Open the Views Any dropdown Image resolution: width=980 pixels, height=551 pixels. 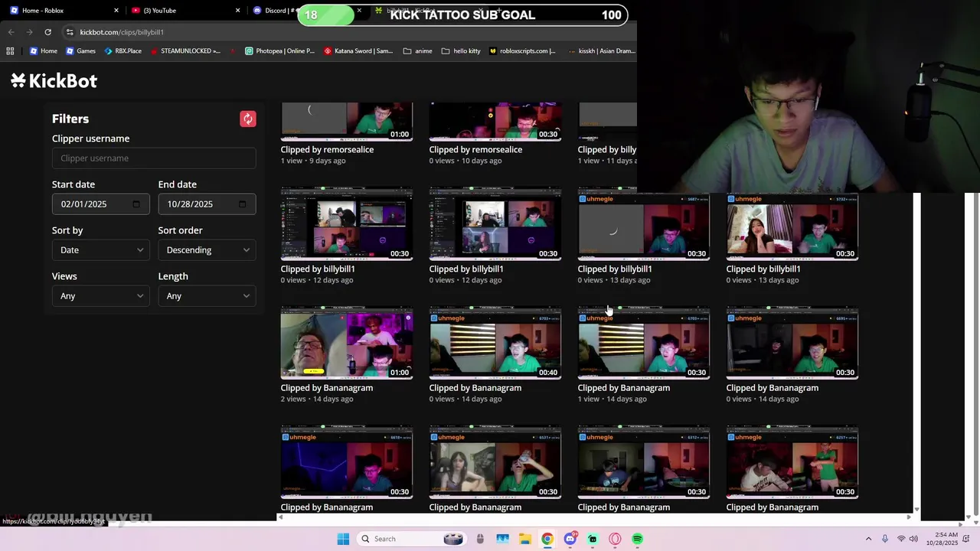[101, 296]
